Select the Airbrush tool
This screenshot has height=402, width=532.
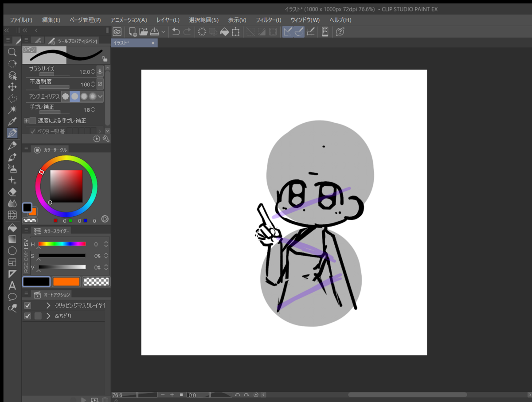12,168
